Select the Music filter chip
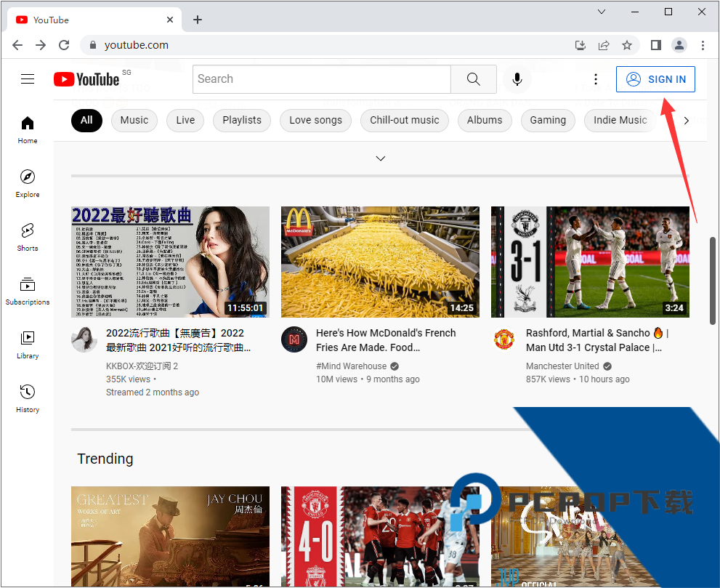 pos(134,121)
